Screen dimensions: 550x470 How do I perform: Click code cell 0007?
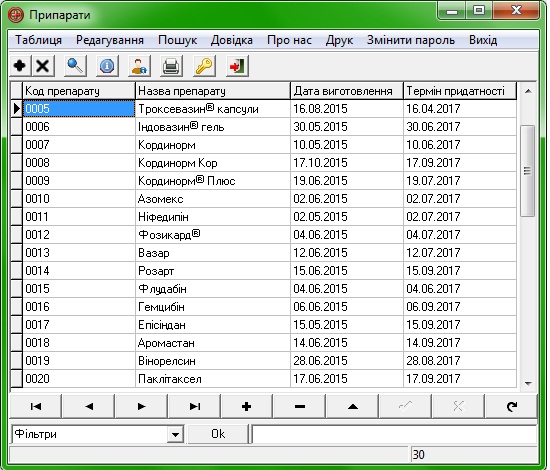click(x=79, y=145)
